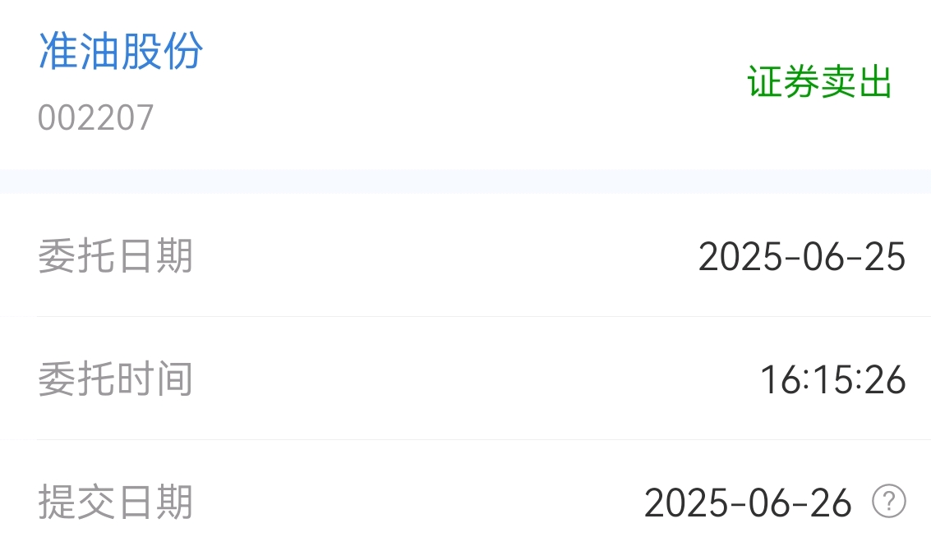Click the 2025-06-25 date value
931x560 pixels.
point(801,258)
